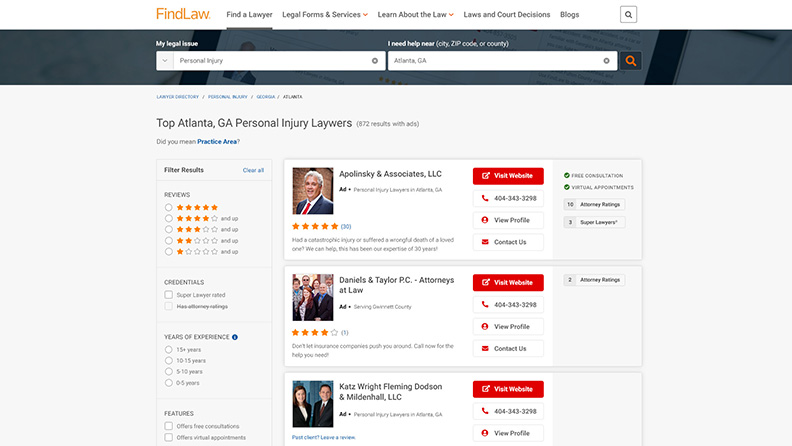This screenshot has width=792, height=446.
Task: Check Offers free consultations
Action: tap(169, 426)
